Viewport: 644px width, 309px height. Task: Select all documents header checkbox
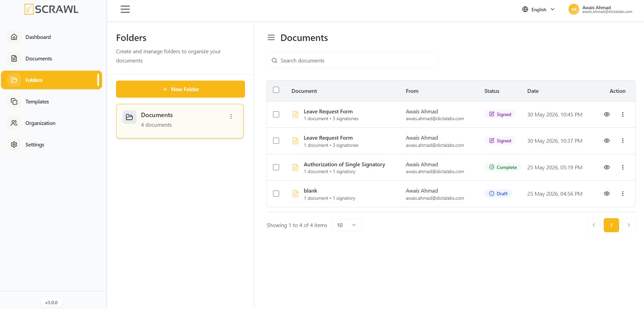point(276,90)
